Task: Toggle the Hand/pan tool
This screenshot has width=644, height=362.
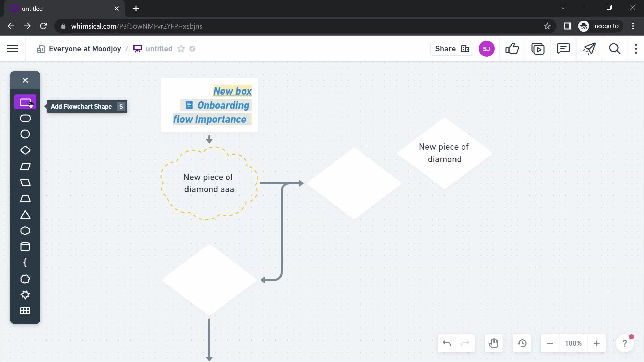Action: 494,344
